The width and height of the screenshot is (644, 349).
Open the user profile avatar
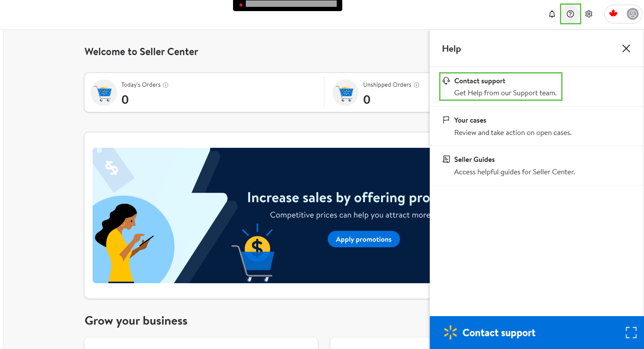[x=632, y=14]
